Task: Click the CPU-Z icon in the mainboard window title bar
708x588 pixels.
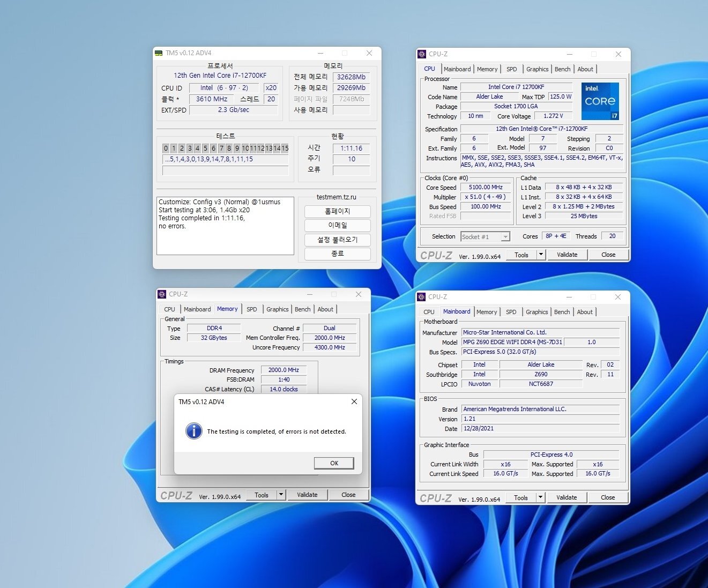Action: [x=421, y=297]
